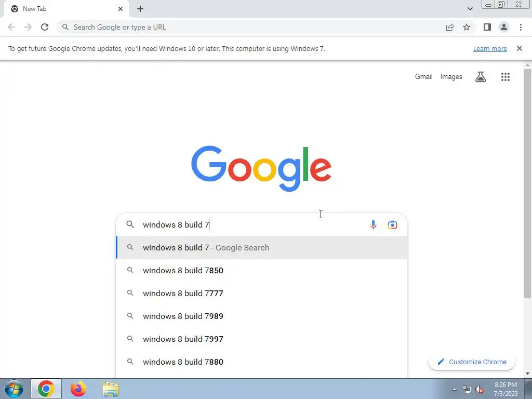
Task: Share this page icon in address bar
Action: coord(450,27)
